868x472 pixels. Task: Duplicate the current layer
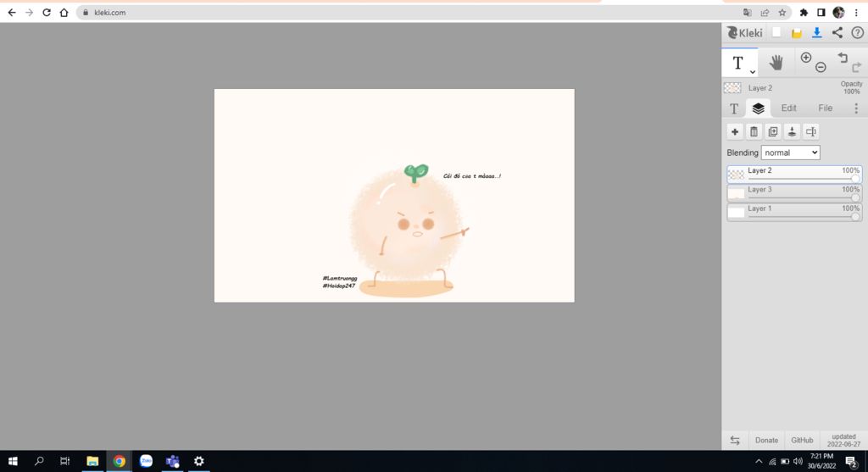[x=773, y=131]
